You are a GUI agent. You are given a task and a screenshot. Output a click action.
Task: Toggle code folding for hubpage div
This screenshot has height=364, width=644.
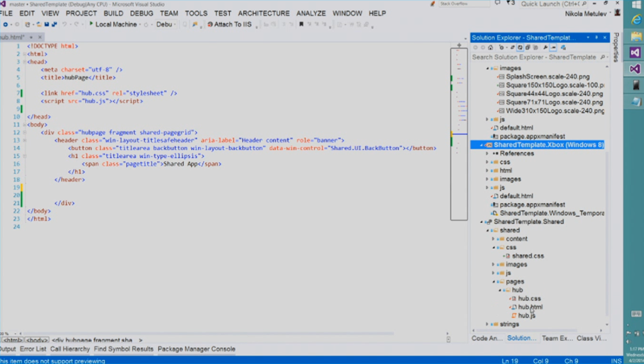pyautogui.click(x=25, y=132)
